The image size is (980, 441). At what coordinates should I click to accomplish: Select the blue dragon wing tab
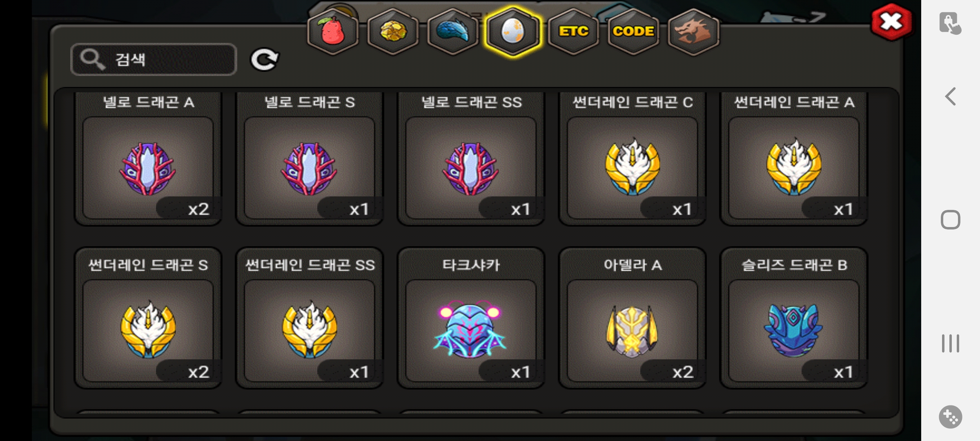point(453,31)
